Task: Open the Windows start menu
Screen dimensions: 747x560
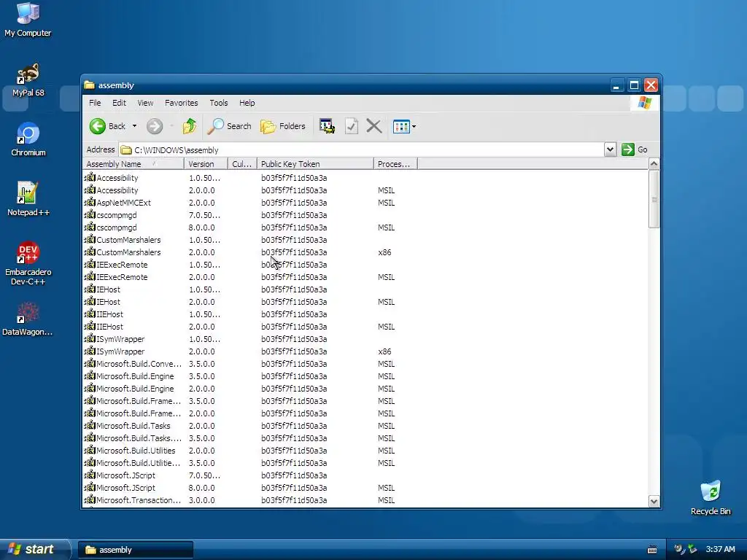Action: tap(34, 550)
